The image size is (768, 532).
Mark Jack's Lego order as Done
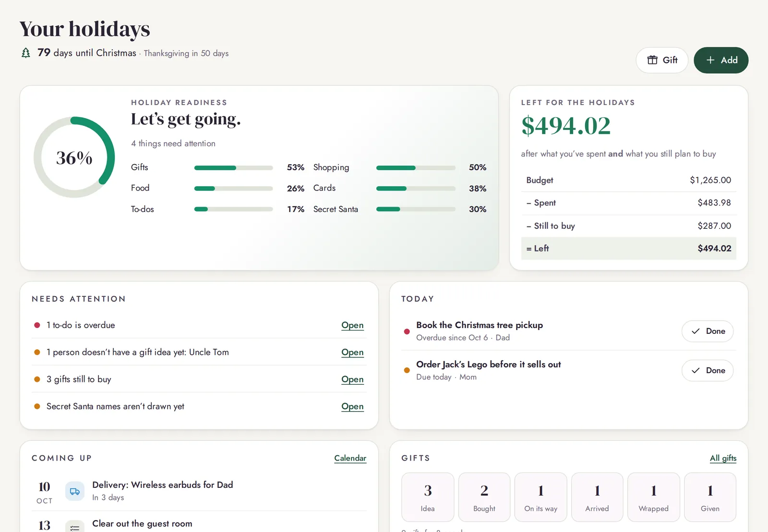point(708,370)
